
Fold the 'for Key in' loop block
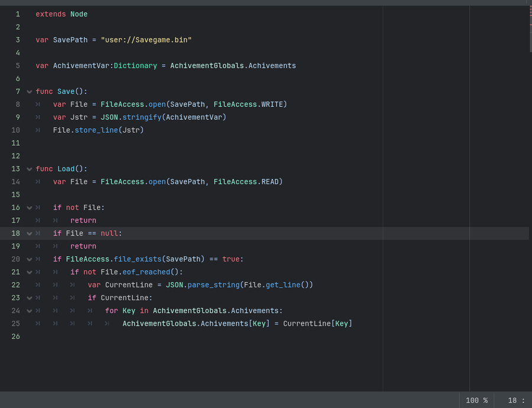point(29,311)
